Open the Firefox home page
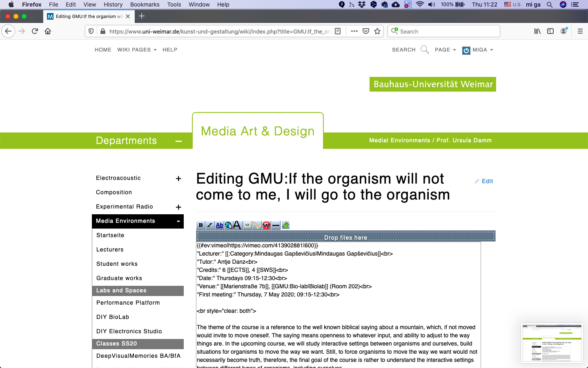This screenshot has width=588, height=368. coord(48,31)
